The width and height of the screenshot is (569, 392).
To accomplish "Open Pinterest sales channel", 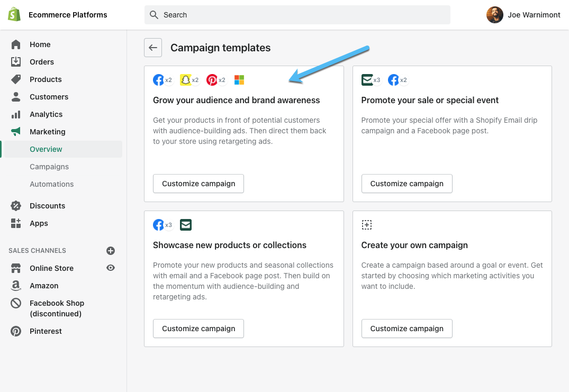I will (x=46, y=331).
